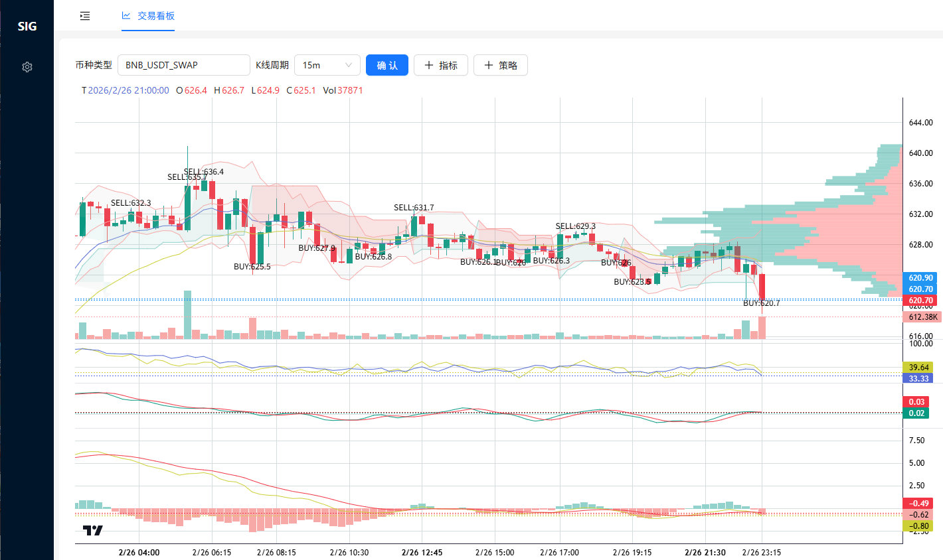This screenshot has height=560, width=943.
Task: Select the SELL:632.3 signal marker
Action: (x=131, y=203)
